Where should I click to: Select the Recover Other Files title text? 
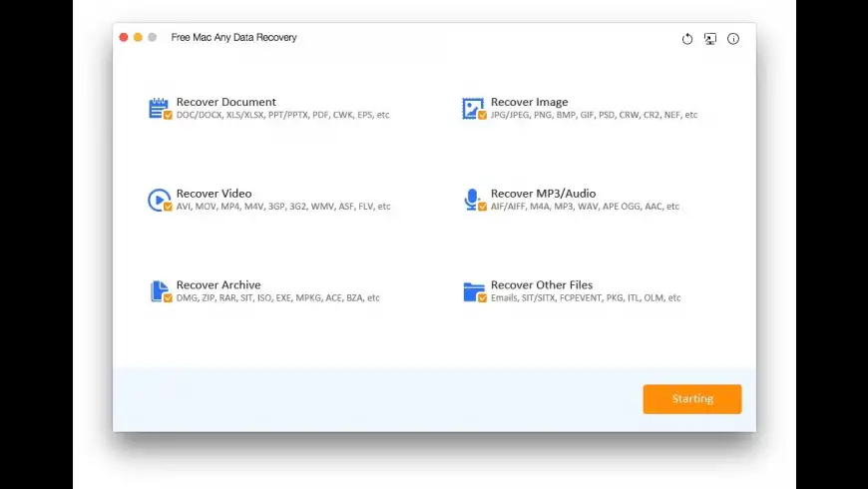(542, 285)
